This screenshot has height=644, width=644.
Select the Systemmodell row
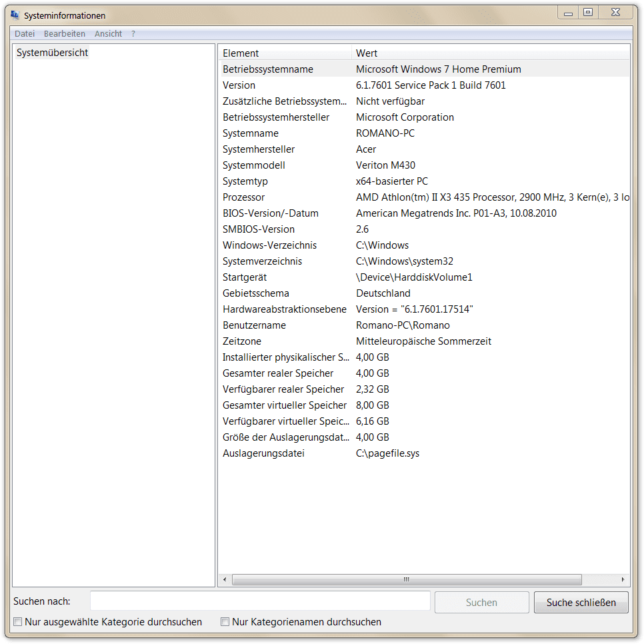point(425,165)
